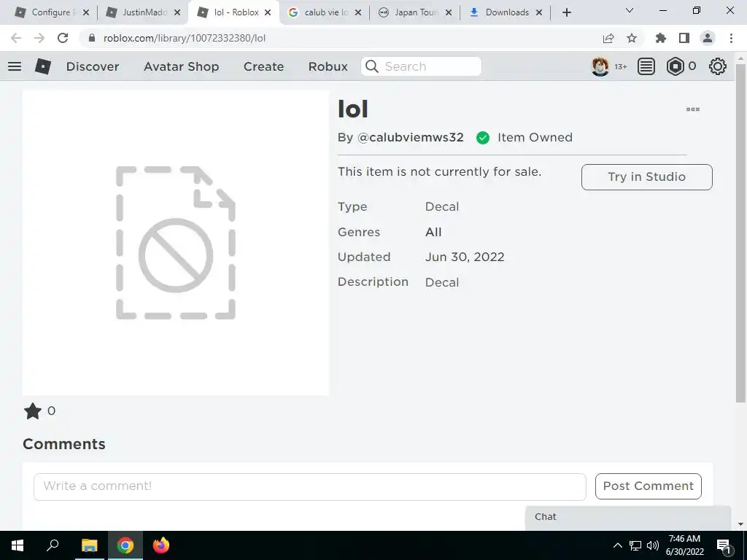Open the Chrome profile avatar icon
This screenshot has height=560, width=747.
(708, 38)
